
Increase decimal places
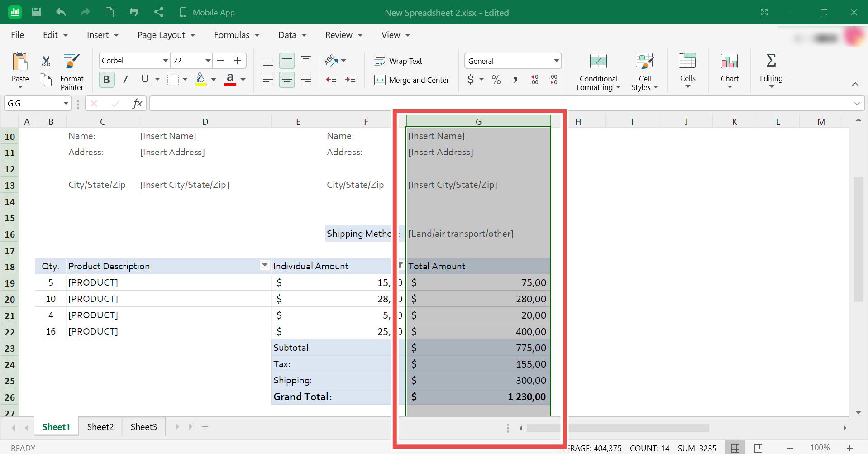(x=534, y=80)
